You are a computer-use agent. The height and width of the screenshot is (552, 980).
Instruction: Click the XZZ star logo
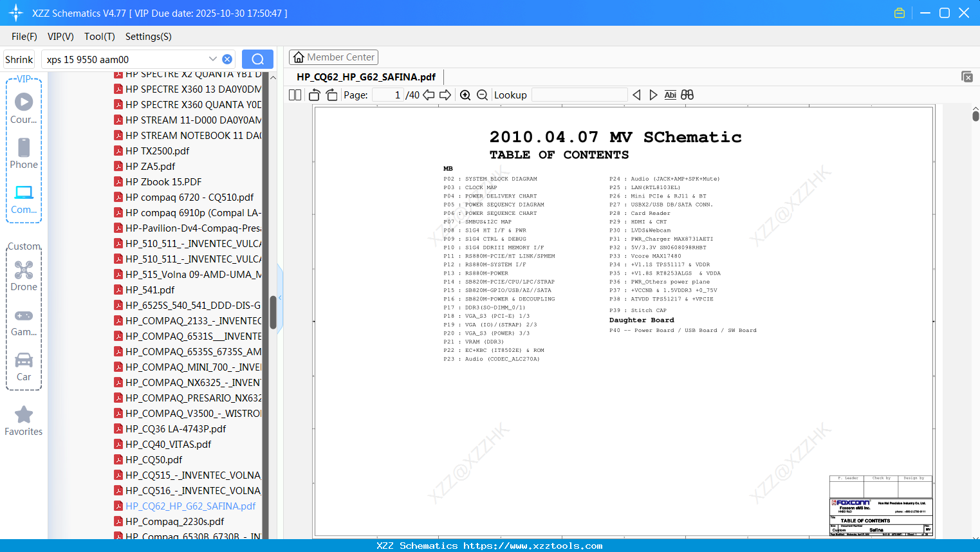coord(16,13)
